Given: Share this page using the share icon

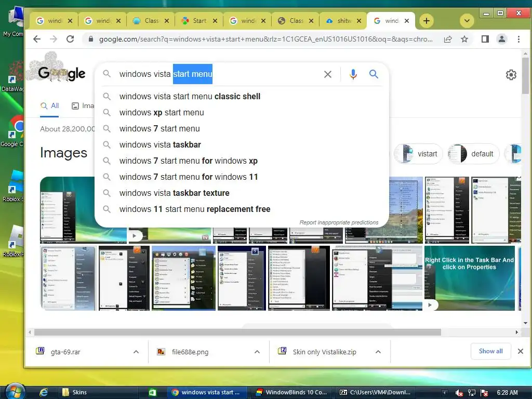Looking at the screenshot, I should [448, 39].
